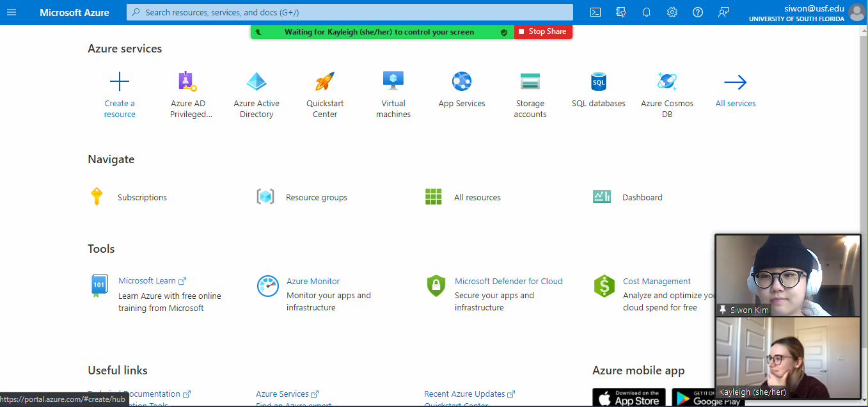Screen dimensions: 868x407
Task: Click the Waiting for Kayleigh control status bar
Action: point(382,31)
